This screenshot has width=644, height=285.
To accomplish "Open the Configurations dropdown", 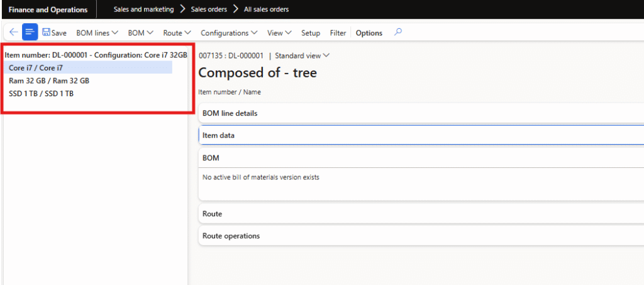I will pos(228,33).
